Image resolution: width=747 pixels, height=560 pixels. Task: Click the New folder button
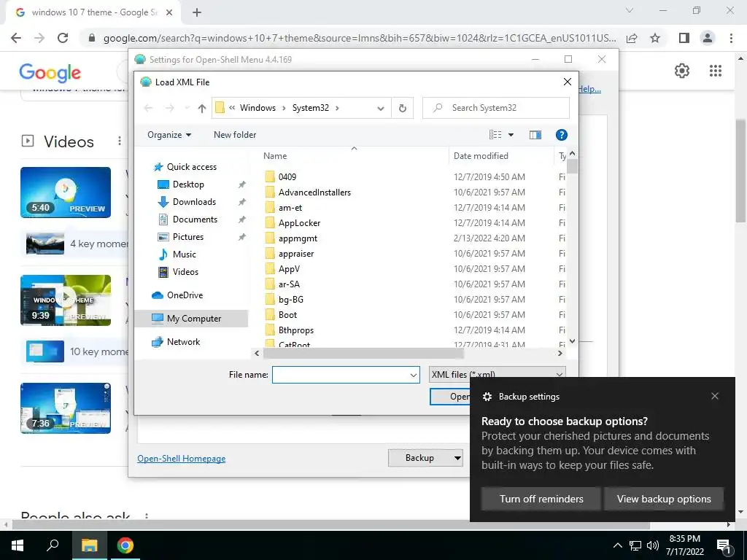click(x=235, y=135)
